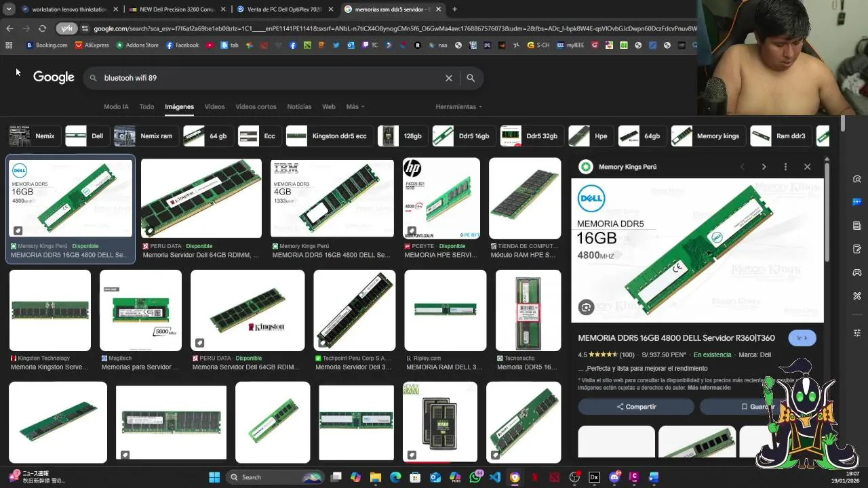Open WhatsApp from taskbar

coord(475,477)
